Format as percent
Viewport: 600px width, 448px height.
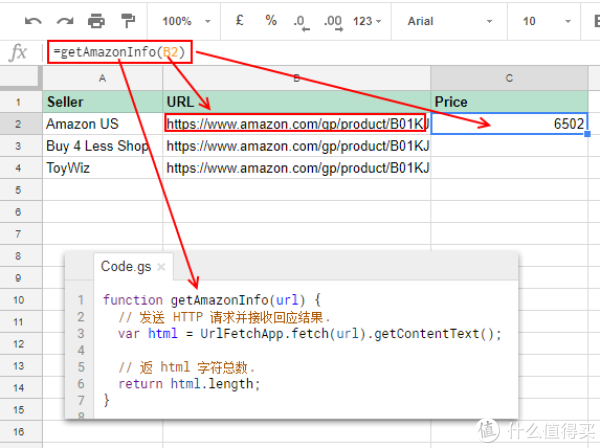pos(271,20)
